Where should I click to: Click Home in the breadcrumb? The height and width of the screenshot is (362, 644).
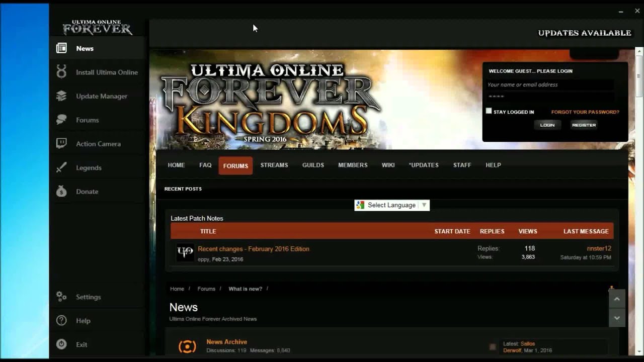177,289
